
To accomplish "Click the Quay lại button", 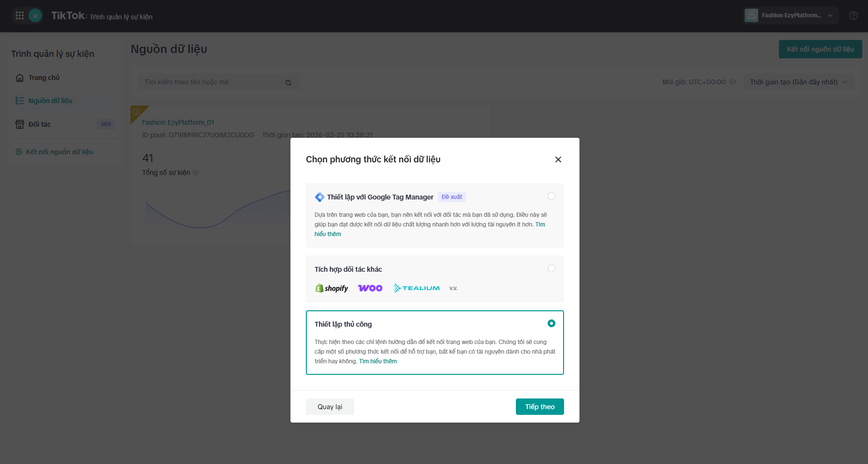I will pyautogui.click(x=330, y=407).
